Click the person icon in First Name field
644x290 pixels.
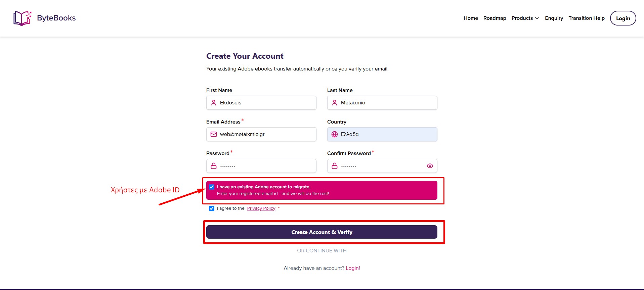[214, 103]
